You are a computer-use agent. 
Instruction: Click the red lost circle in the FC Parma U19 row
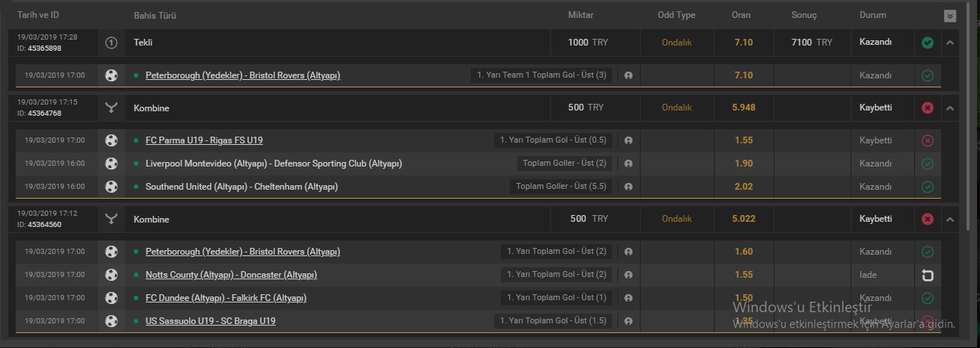(928, 140)
